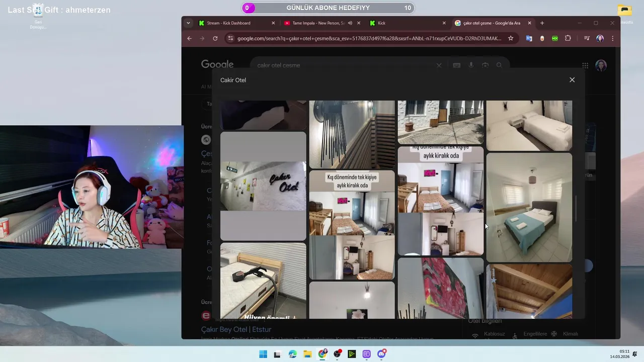Open the Google account avatar
The image size is (644, 362).
coord(601,65)
